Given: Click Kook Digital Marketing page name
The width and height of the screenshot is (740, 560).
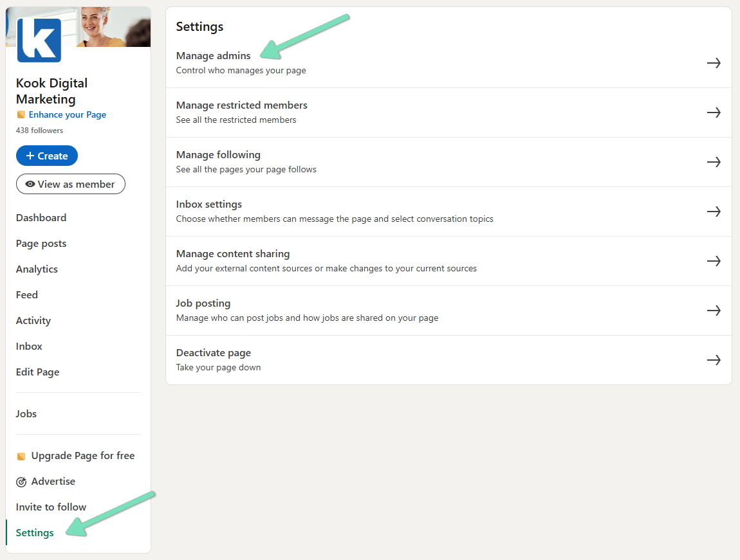Looking at the screenshot, I should (52, 91).
